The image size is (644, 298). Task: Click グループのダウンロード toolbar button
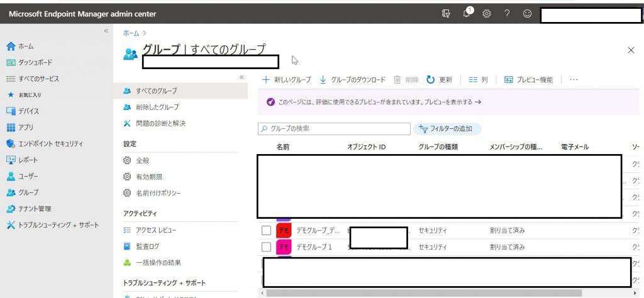click(x=352, y=80)
